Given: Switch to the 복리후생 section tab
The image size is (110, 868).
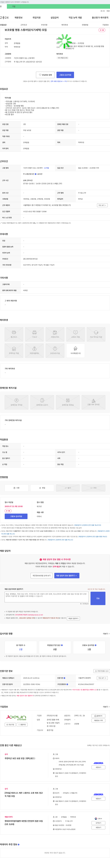Looking at the screenshot, I should pyautogui.click(x=64, y=25).
